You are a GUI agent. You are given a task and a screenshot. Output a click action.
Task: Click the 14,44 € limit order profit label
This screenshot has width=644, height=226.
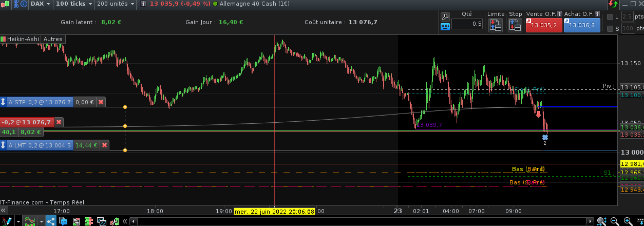point(86,145)
